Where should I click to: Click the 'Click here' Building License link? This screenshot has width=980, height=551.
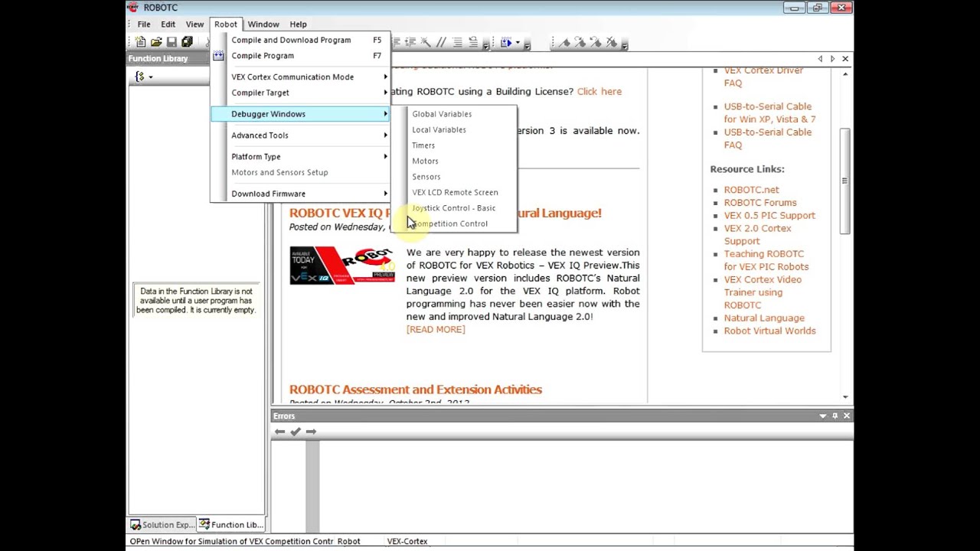(599, 91)
